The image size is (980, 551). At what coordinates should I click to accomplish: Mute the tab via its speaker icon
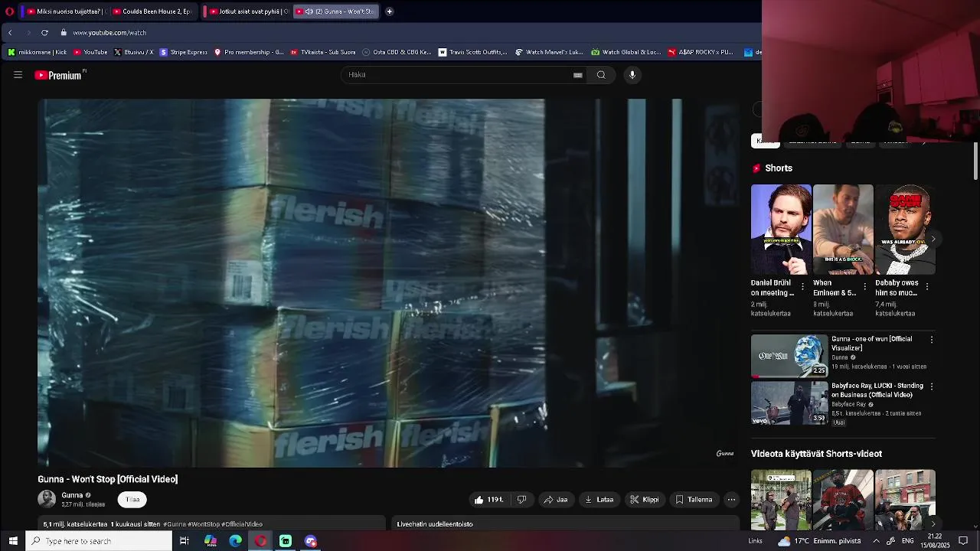309,11
